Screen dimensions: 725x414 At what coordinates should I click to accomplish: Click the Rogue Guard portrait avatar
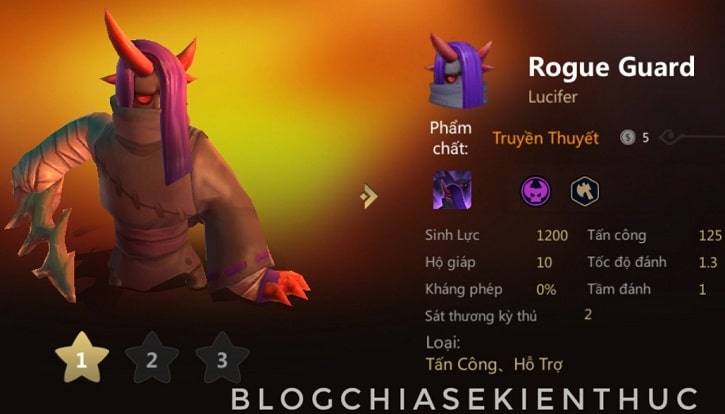[x=459, y=71]
